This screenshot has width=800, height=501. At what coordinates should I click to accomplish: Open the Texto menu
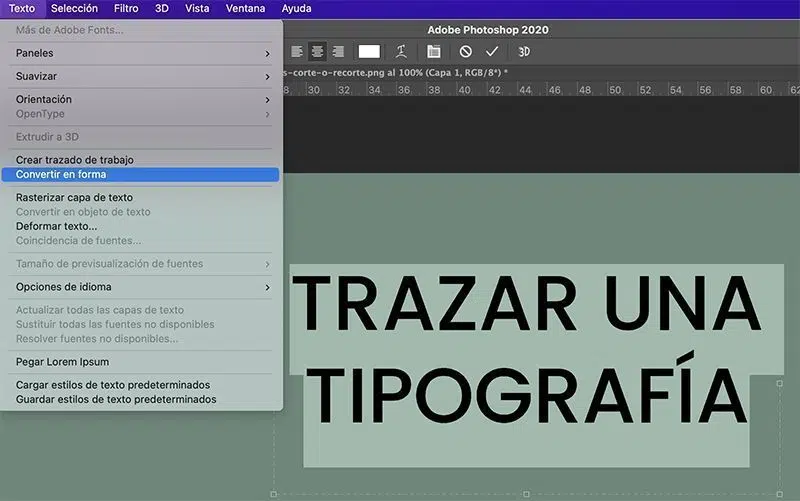coord(22,9)
